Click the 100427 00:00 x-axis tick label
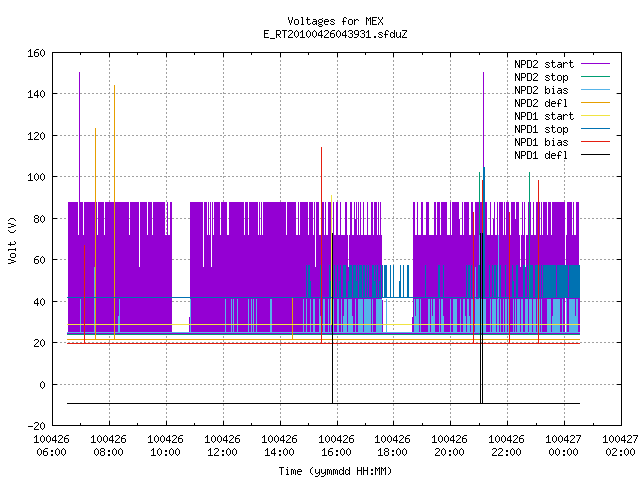Image resolution: width=640 pixels, height=480 pixels. (563, 446)
